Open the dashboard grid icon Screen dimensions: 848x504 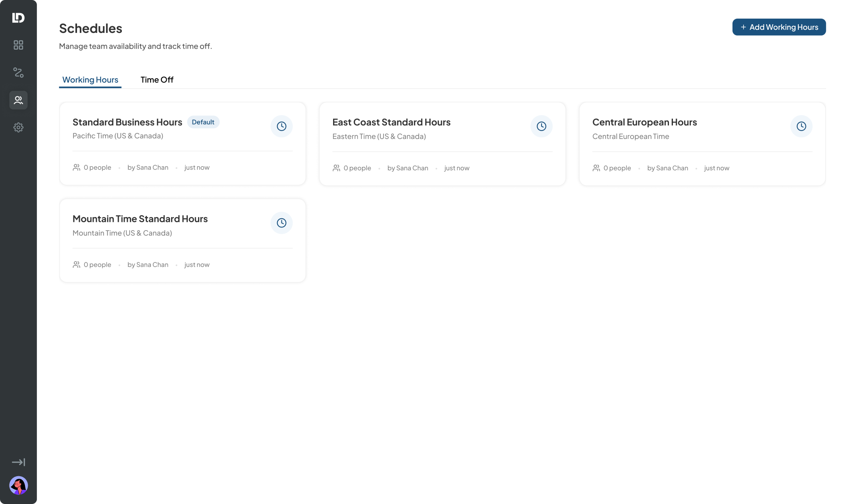coord(18,45)
